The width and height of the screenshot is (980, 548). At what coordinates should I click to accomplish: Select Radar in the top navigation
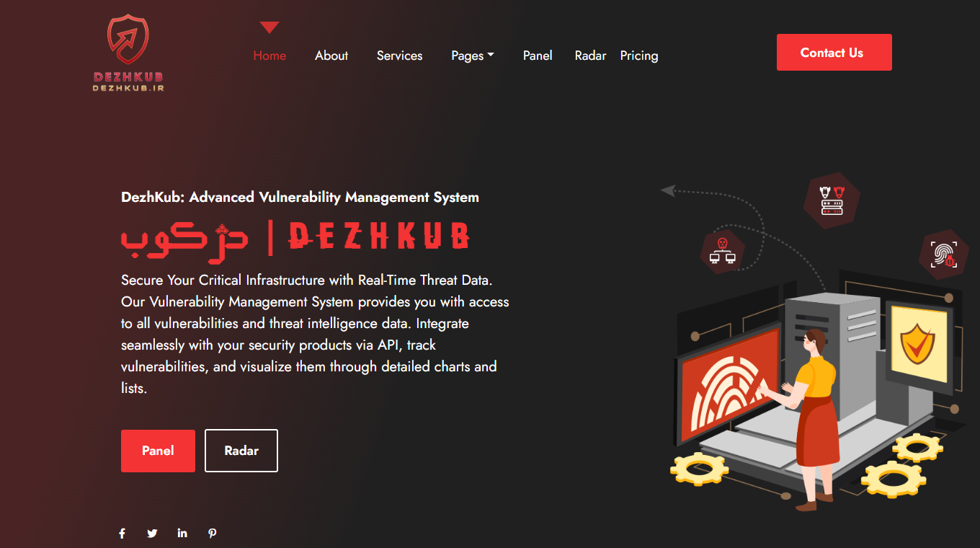tap(590, 56)
